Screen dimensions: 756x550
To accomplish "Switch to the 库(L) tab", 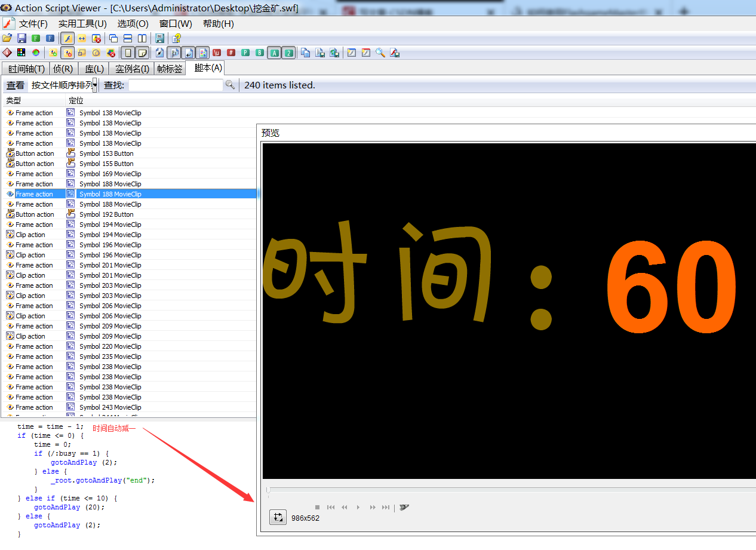I will pyautogui.click(x=94, y=69).
